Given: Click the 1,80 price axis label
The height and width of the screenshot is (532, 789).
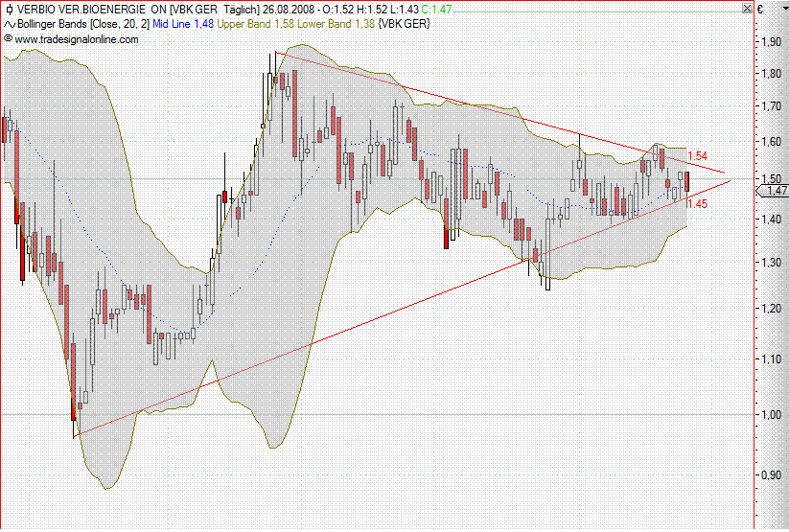Looking at the screenshot, I should click(x=771, y=74).
